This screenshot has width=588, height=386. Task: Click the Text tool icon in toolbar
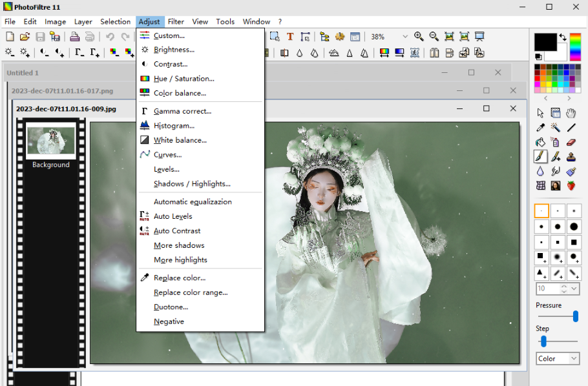pyautogui.click(x=290, y=37)
